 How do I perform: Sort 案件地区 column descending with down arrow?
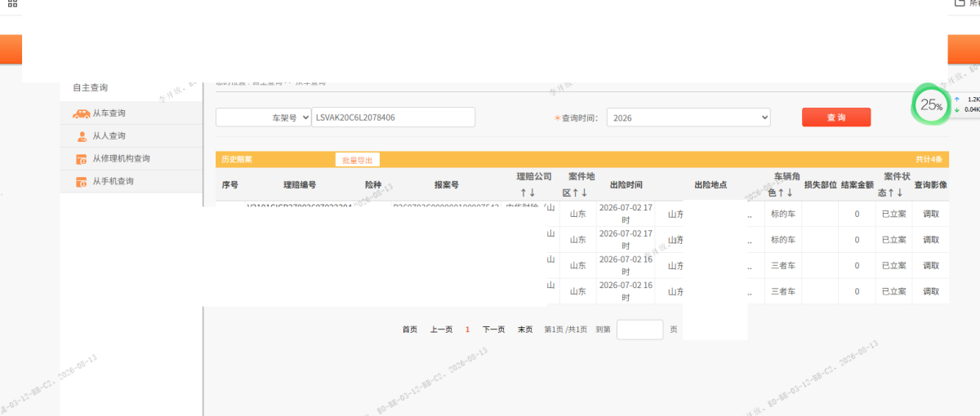[585, 193]
